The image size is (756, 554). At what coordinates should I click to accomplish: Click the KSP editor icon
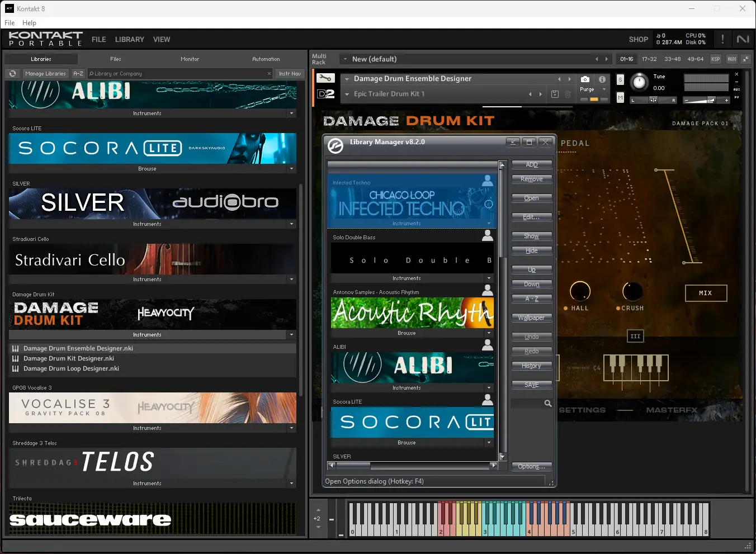715,59
